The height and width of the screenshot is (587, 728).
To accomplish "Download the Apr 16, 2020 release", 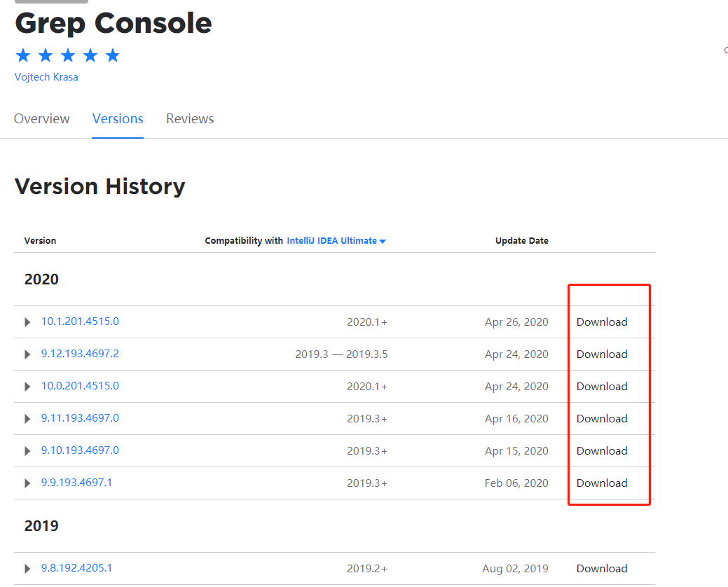I will 602,419.
